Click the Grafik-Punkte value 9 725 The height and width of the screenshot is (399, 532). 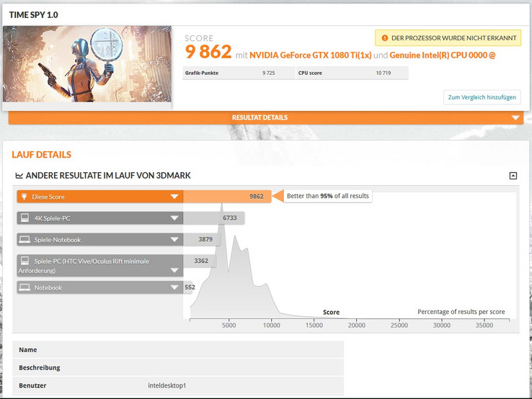point(268,73)
